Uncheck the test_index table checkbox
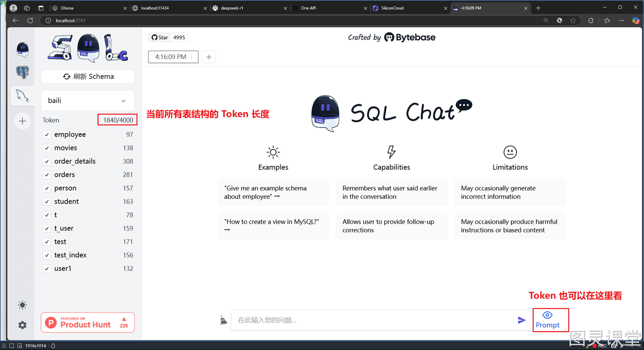 pos(47,255)
